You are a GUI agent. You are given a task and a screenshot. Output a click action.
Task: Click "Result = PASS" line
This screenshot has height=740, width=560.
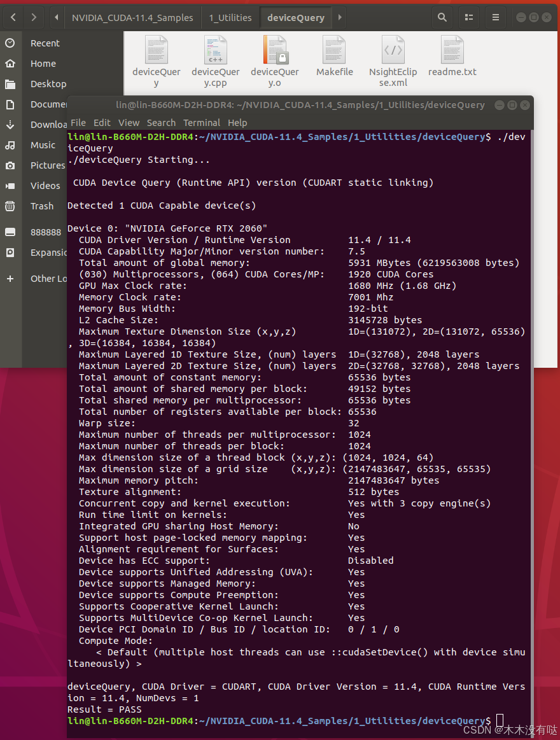pos(104,709)
